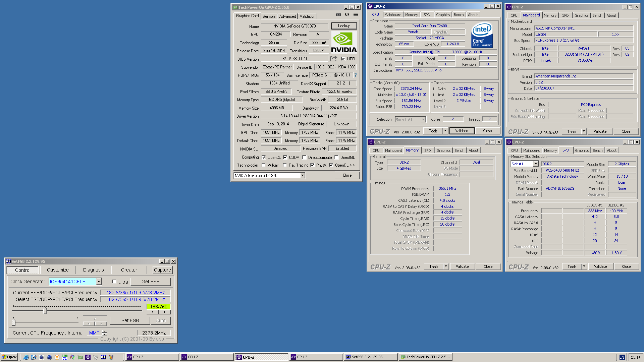Click the Intel Core Duo logo

tap(482, 35)
